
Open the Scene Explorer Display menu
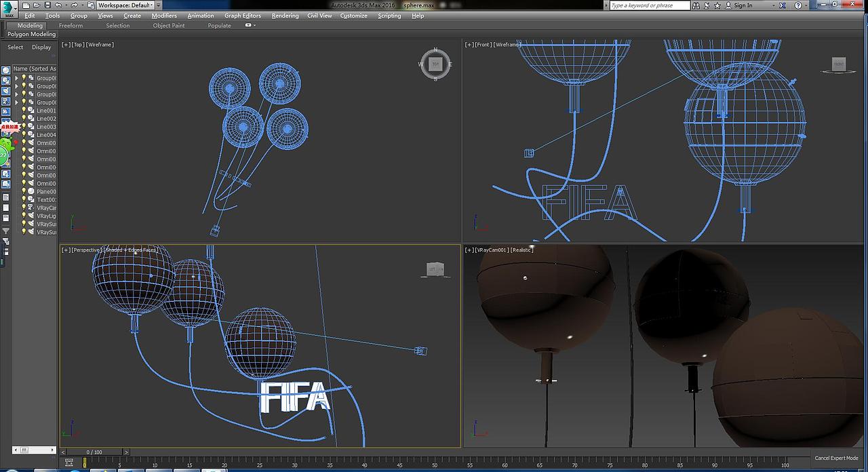41,47
